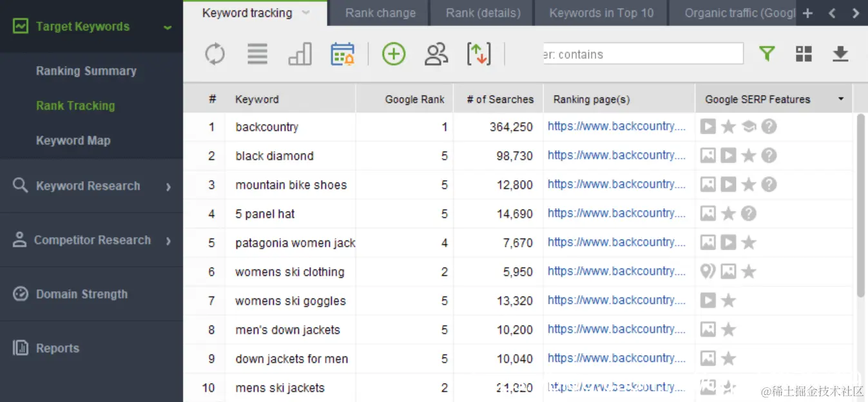Select the keyword cell womens ski clothing

289,271
